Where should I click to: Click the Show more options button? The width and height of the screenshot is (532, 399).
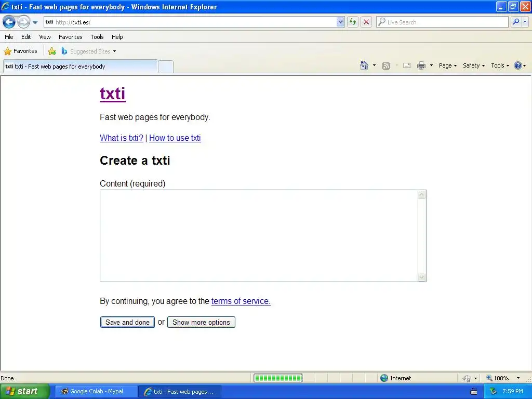pyautogui.click(x=201, y=322)
